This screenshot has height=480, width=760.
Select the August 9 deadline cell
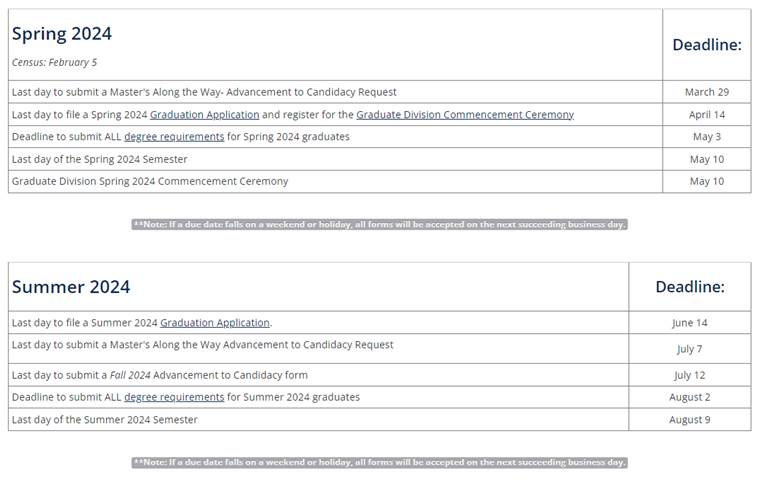pos(689,420)
